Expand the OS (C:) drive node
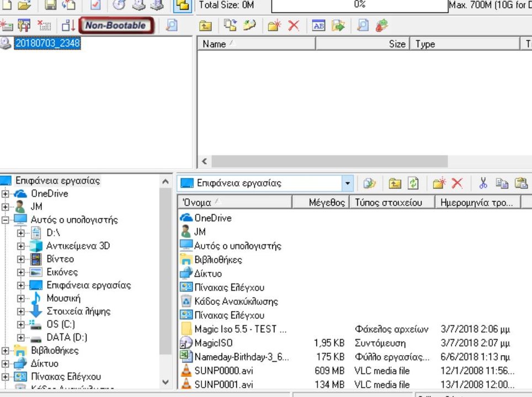 point(21,324)
